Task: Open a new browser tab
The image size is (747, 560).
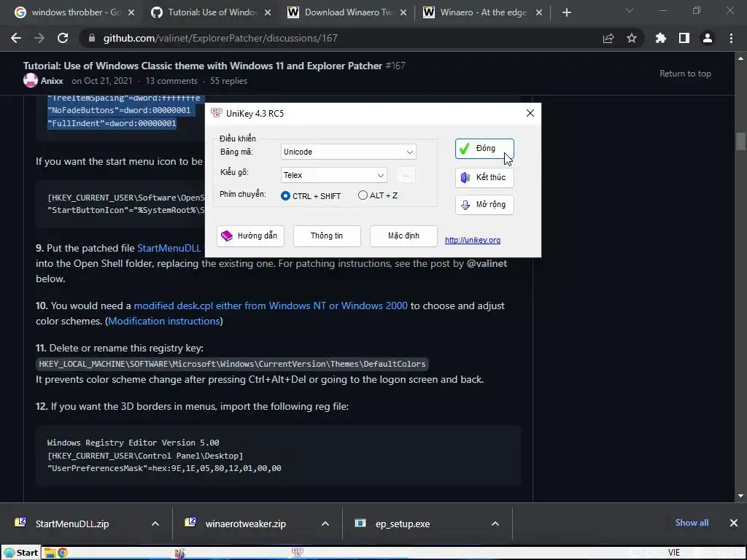Action: [566, 12]
